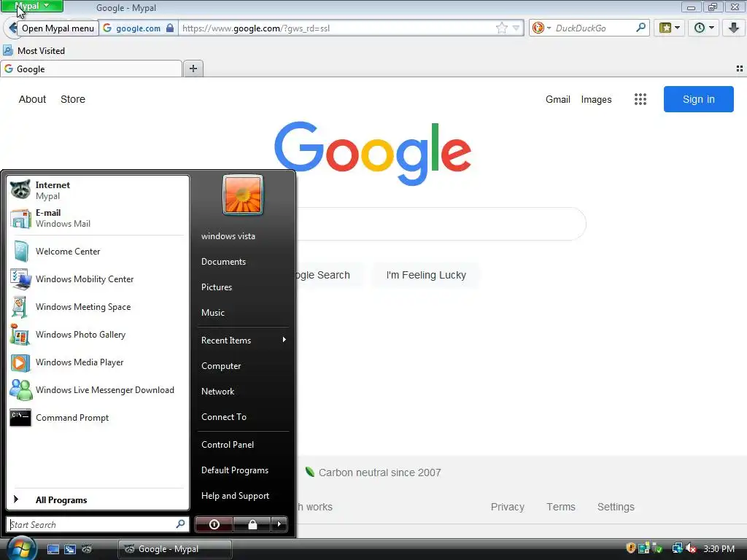Click Show Desktop quick launch icon
Viewport: 747px width, 560px height.
click(x=53, y=549)
